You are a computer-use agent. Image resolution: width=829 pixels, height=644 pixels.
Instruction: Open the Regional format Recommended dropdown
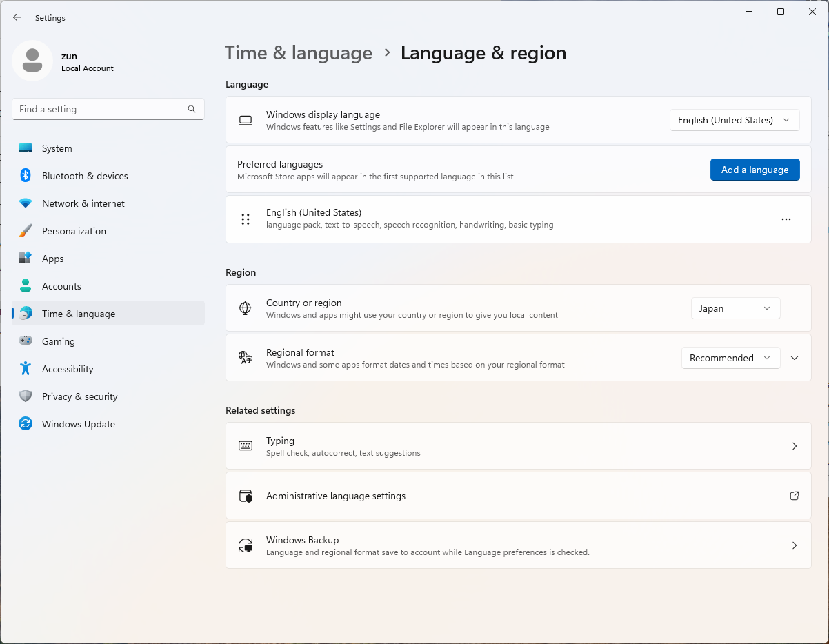pos(730,358)
